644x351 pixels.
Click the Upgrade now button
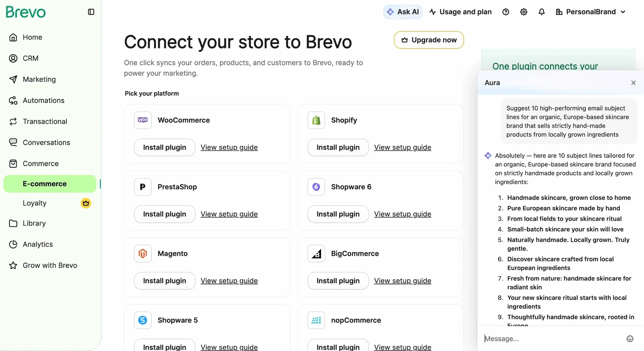coord(429,40)
